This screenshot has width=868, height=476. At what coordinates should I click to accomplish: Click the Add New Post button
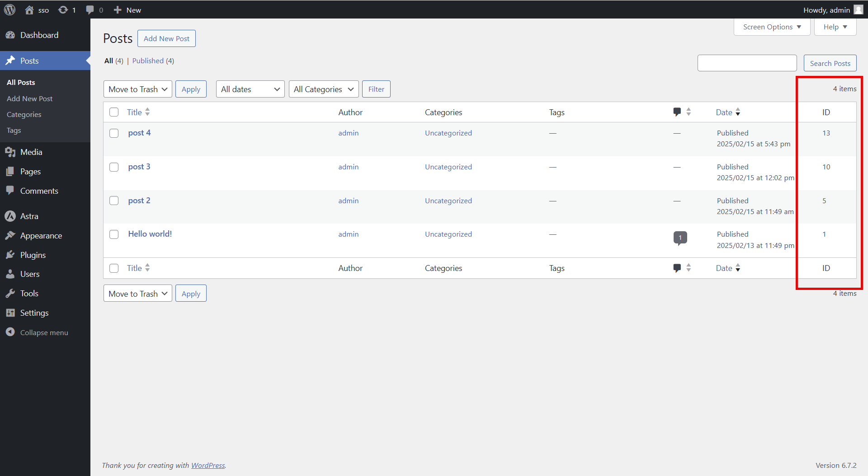pyautogui.click(x=166, y=39)
